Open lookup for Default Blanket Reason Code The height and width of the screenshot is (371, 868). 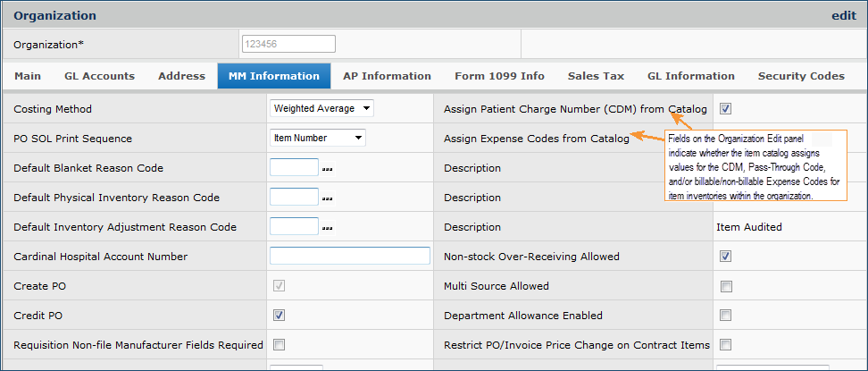coord(328,169)
